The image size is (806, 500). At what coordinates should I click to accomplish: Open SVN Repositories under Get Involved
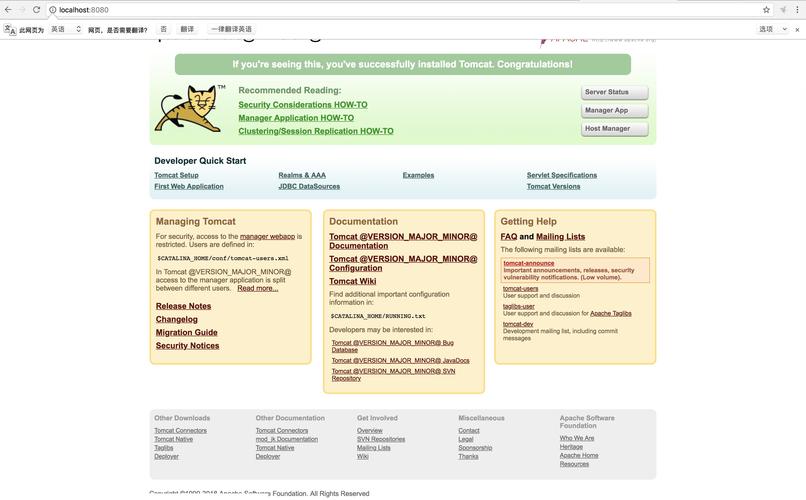click(x=381, y=439)
